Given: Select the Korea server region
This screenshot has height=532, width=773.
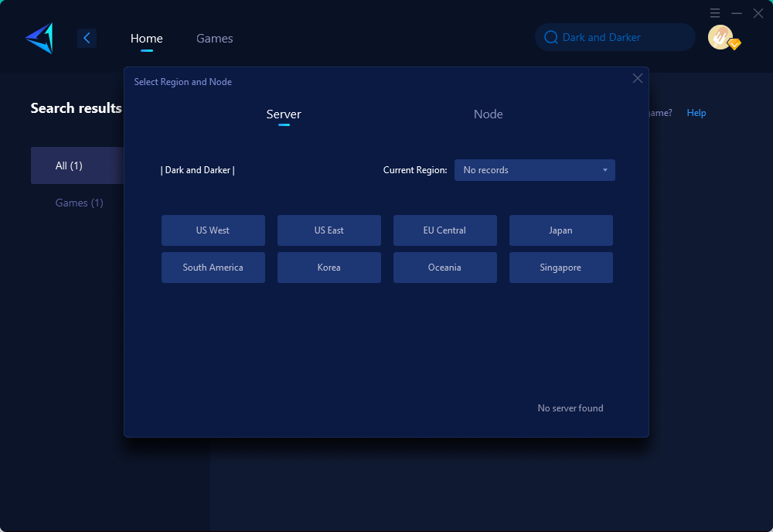Looking at the screenshot, I should coord(329,268).
